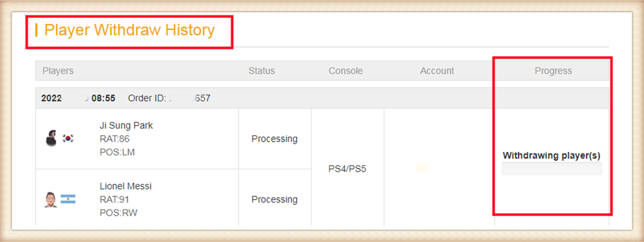Select the Console column header
This screenshot has width=644, height=242.
click(x=345, y=71)
